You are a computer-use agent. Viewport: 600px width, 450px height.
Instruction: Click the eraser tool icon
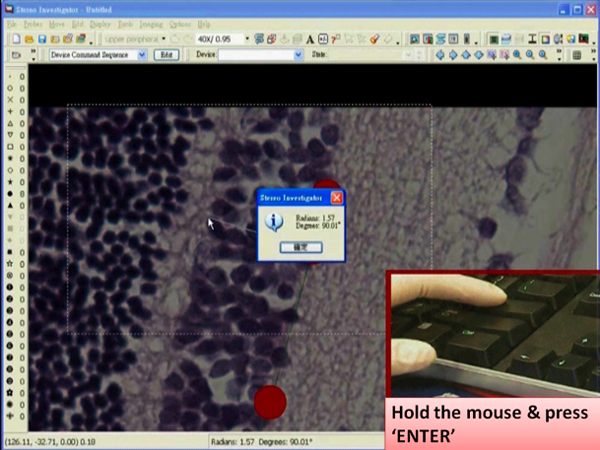coord(392,39)
